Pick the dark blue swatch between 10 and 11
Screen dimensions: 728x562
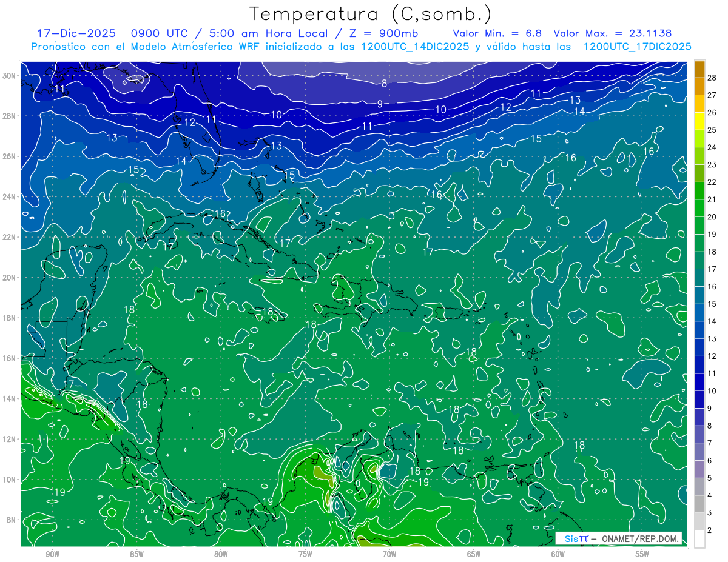[x=700, y=382]
